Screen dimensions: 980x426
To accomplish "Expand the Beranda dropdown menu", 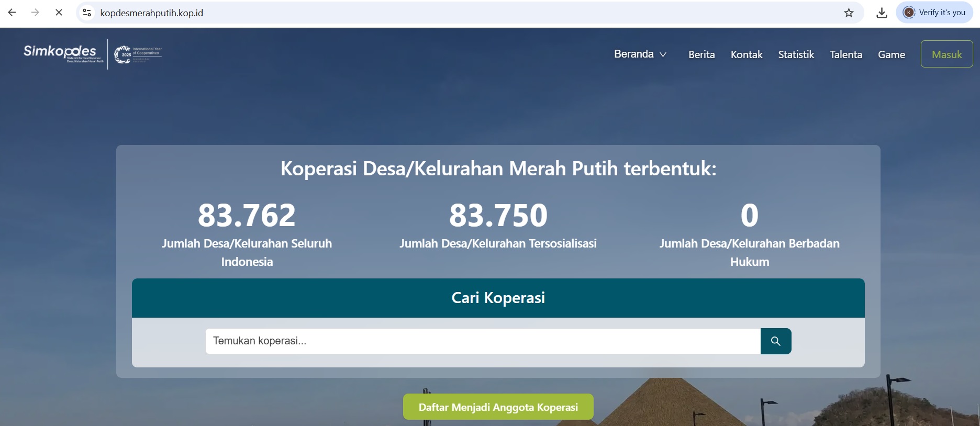I will click(640, 54).
